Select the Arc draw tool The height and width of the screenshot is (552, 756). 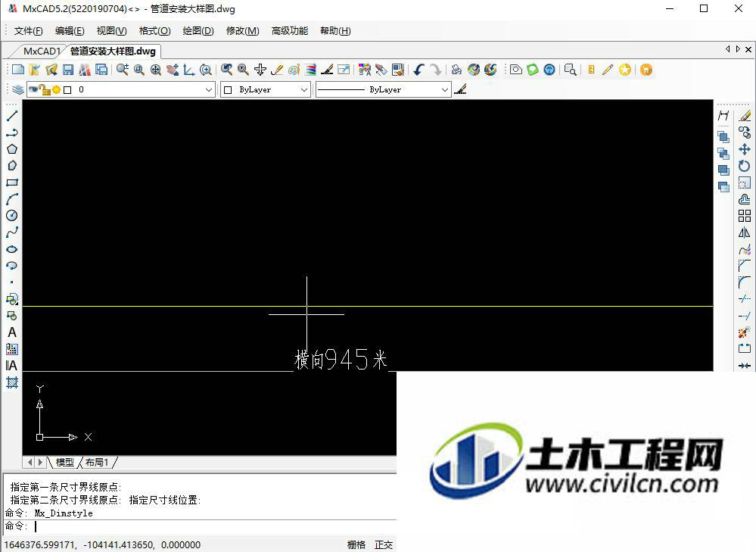coord(12,199)
